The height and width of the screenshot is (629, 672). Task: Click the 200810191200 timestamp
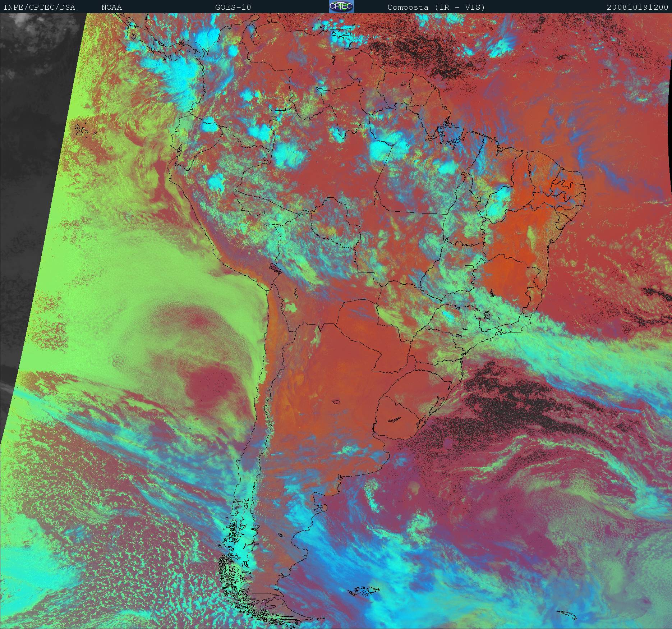pyautogui.click(x=638, y=7)
